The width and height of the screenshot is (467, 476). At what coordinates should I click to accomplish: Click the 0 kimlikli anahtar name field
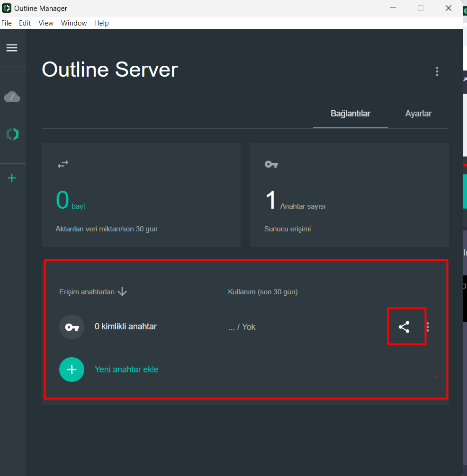click(126, 326)
